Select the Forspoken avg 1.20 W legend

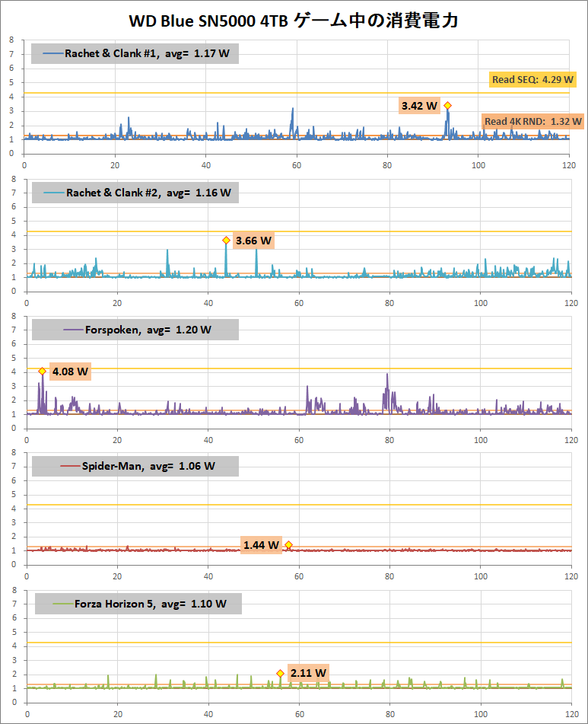[x=135, y=330]
